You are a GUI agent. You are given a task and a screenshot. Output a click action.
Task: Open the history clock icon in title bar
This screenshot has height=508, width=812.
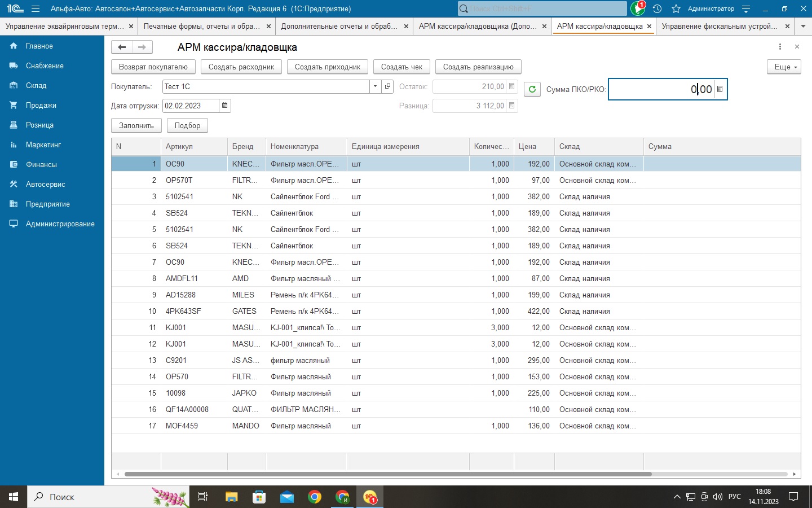click(x=657, y=8)
